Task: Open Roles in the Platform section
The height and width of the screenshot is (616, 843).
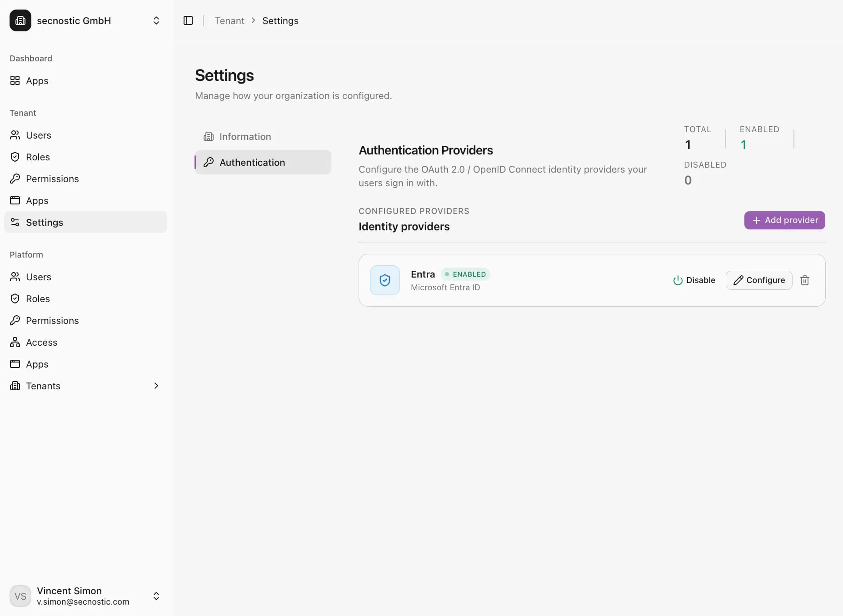Action: (86, 298)
